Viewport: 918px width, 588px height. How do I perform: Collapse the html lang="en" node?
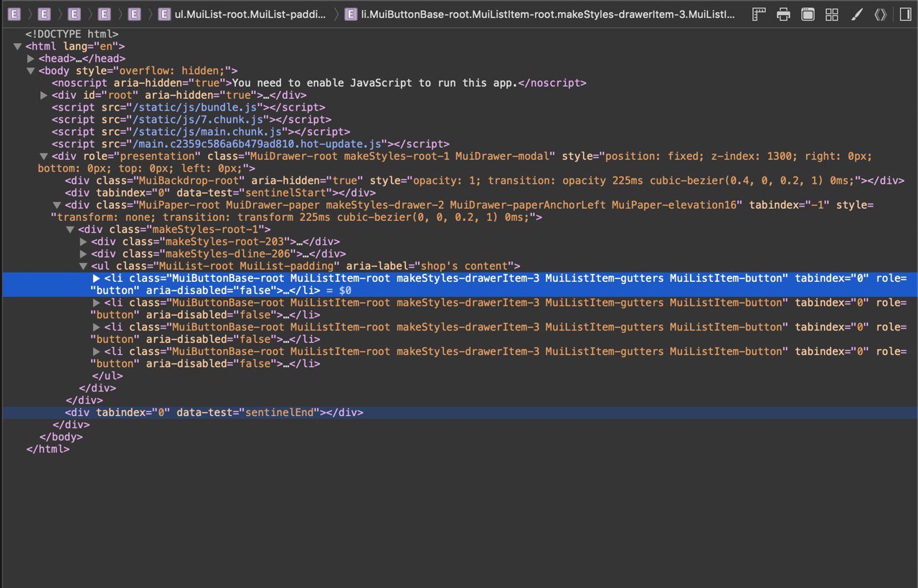[17, 47]
